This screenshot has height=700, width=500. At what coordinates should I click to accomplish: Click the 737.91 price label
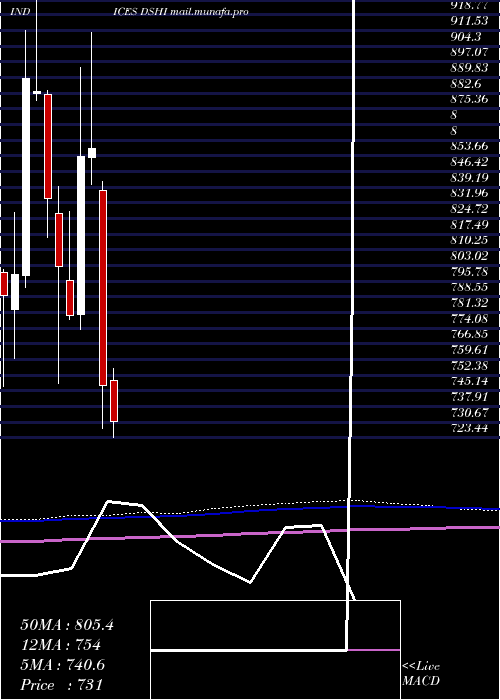pyautogui.click(x=469, y=396)
